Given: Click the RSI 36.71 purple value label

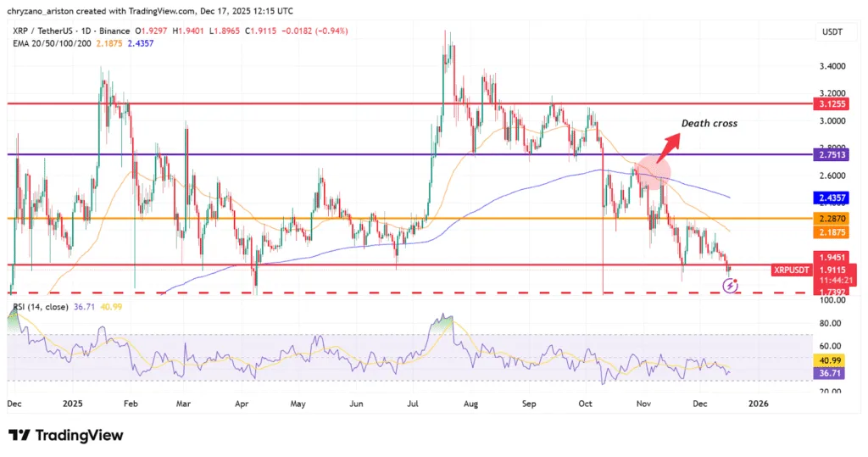Looking at the screenshot, I should [830, 373].
